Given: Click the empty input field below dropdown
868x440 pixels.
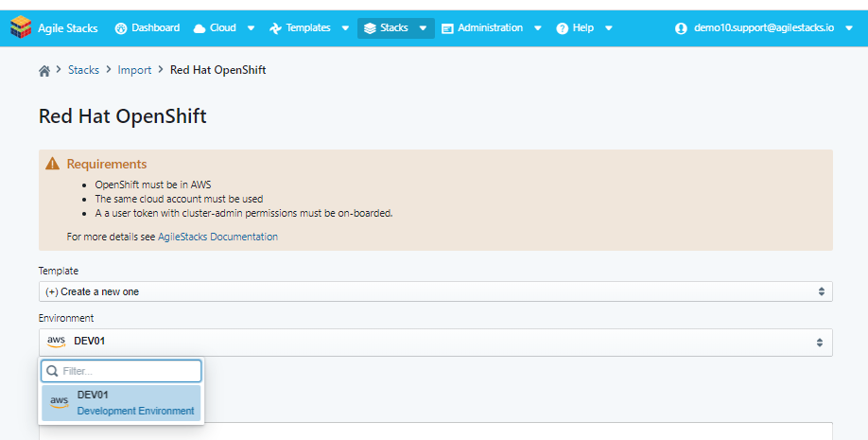Looking at the screenshot, I should pos(436,431).
